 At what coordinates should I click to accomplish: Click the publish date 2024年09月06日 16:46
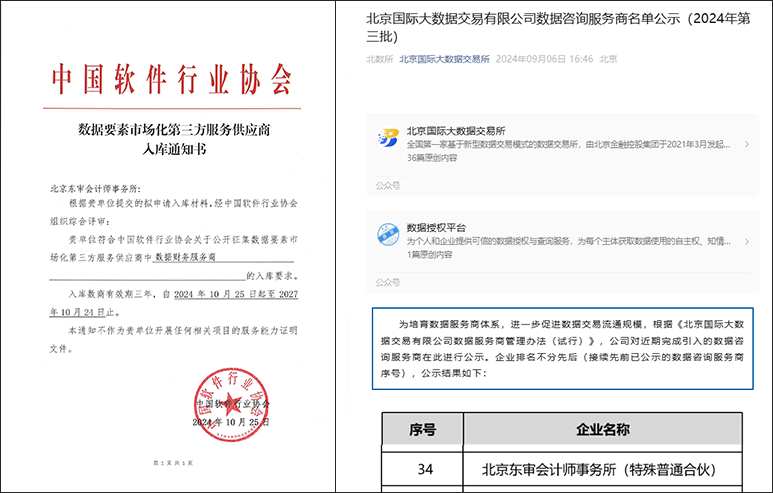coord(544,59)
